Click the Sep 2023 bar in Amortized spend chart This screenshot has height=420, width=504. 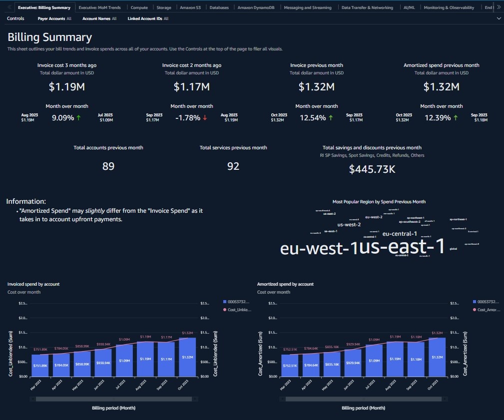(416, 360)
